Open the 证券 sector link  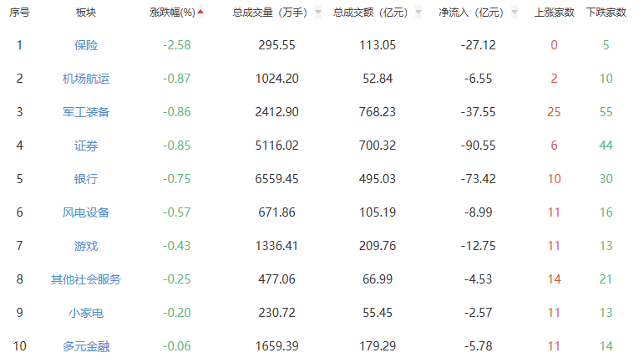pos(85,146)
